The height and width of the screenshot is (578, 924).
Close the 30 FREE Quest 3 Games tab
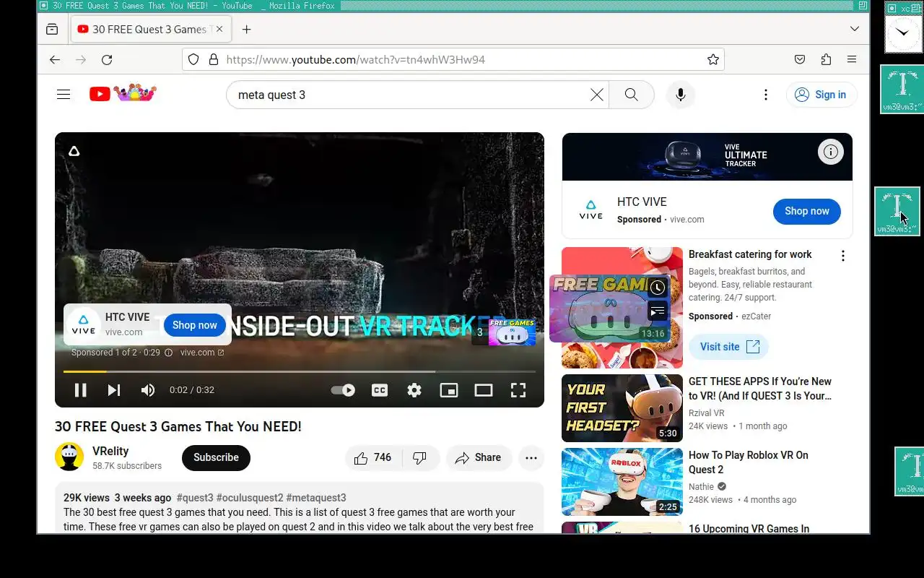click(219, 30)
